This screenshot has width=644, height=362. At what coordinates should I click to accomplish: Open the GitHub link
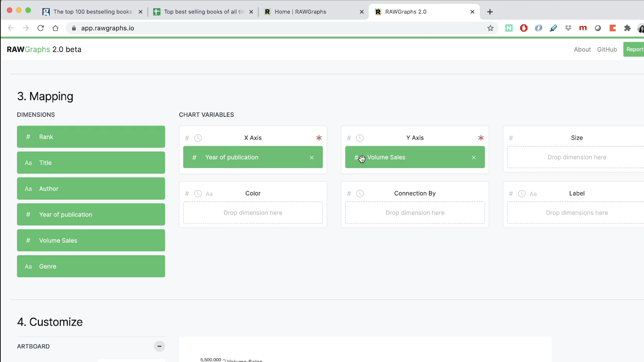click(607, 50)
